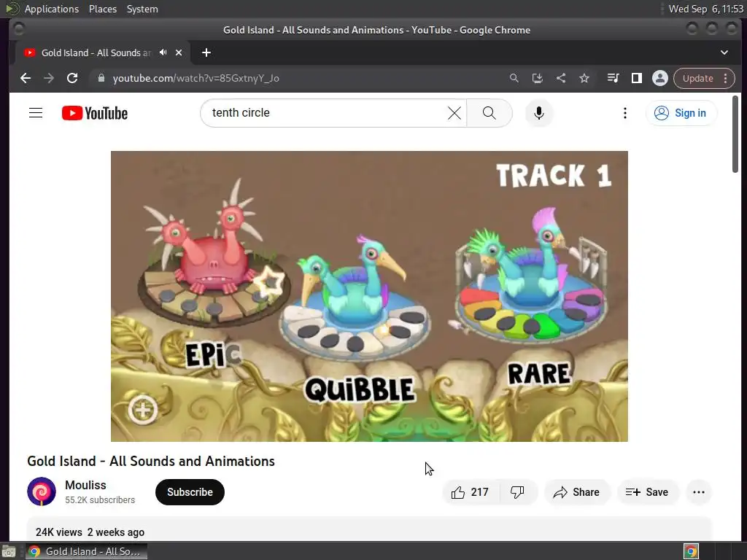Share the Gold Island video
The height and width of the screenshot is (560, 747).
coord(577,492)
